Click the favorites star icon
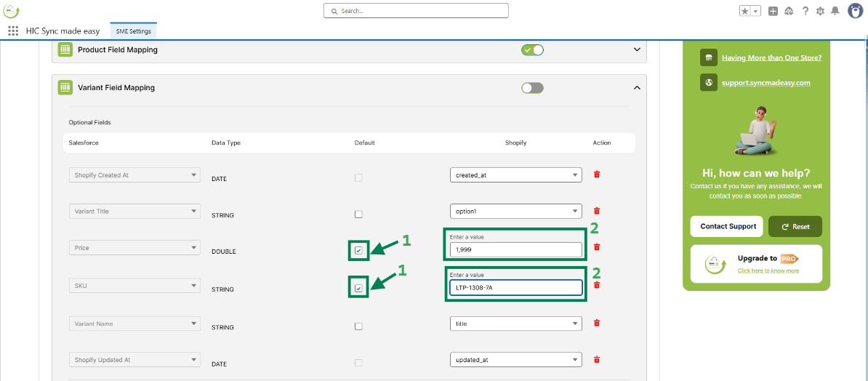Viewport: 868px width, 381px height. point(745,11)
